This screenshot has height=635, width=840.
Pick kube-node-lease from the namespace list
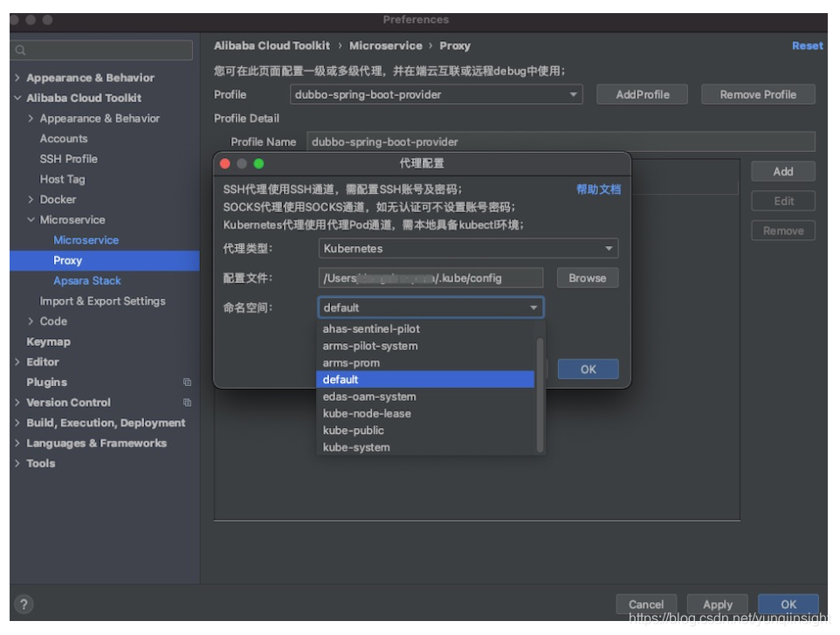pos(425,414)
